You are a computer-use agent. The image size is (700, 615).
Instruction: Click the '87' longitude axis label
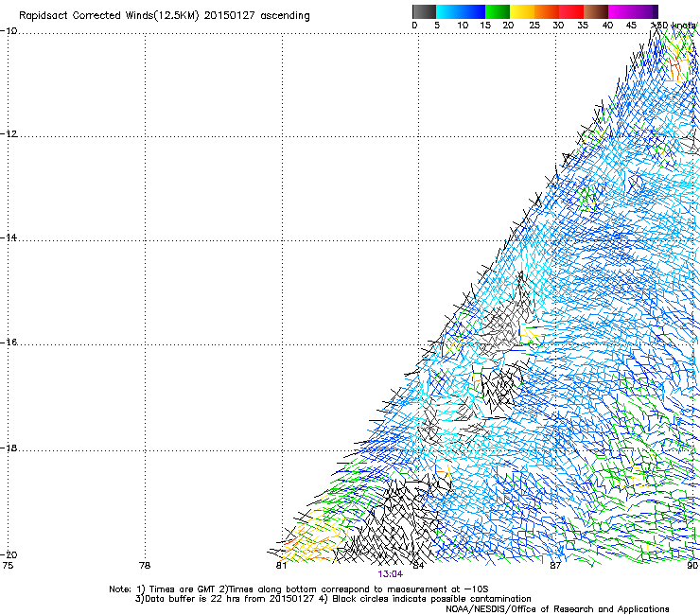[555, 566]
